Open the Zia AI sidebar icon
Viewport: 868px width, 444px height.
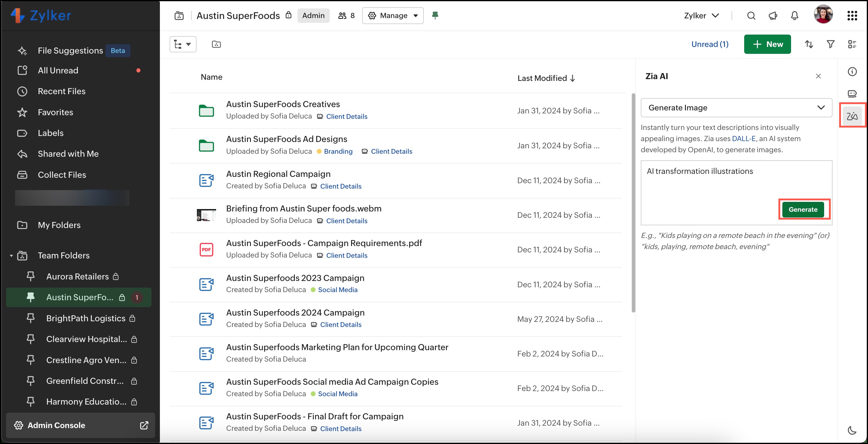click(x=852, y=116)
